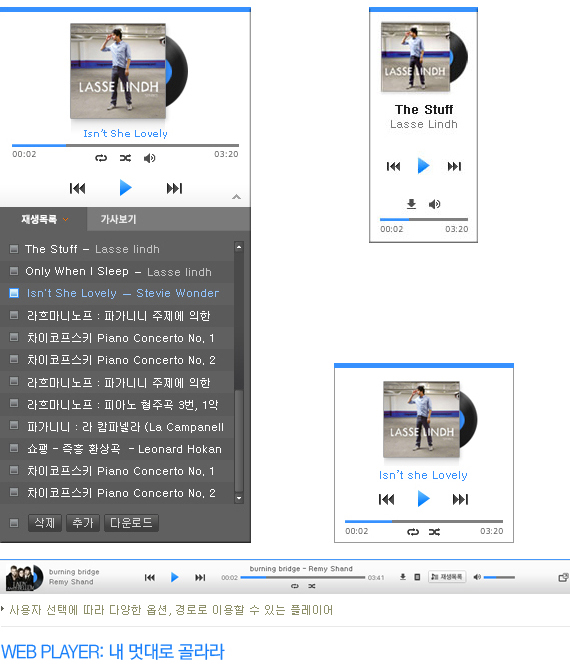The height and width of the screenshot is (666, 570).
Task: Next track in the burning bridge bar player
Action: [x=200, y=577]
